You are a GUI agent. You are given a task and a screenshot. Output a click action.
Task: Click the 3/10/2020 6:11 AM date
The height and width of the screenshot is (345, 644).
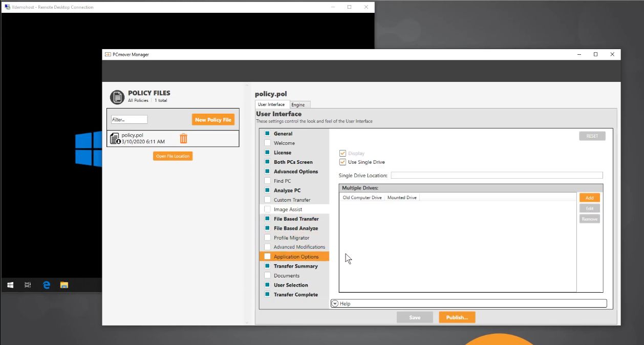(143, 142)
